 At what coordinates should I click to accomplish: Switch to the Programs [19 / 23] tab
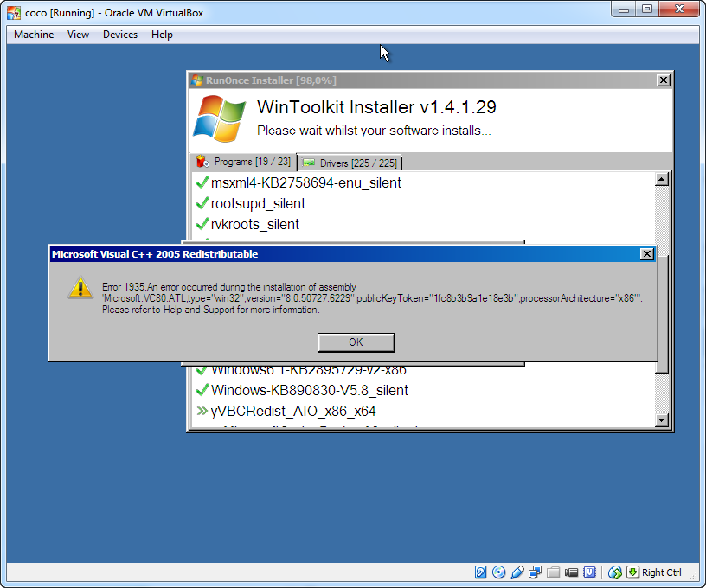[x=244, y=162]
